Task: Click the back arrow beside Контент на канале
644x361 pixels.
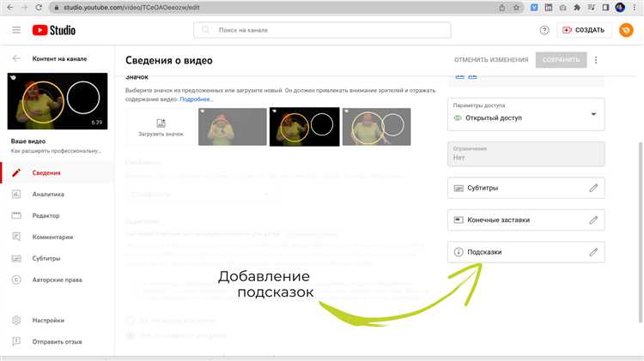Action: (16, 59)
